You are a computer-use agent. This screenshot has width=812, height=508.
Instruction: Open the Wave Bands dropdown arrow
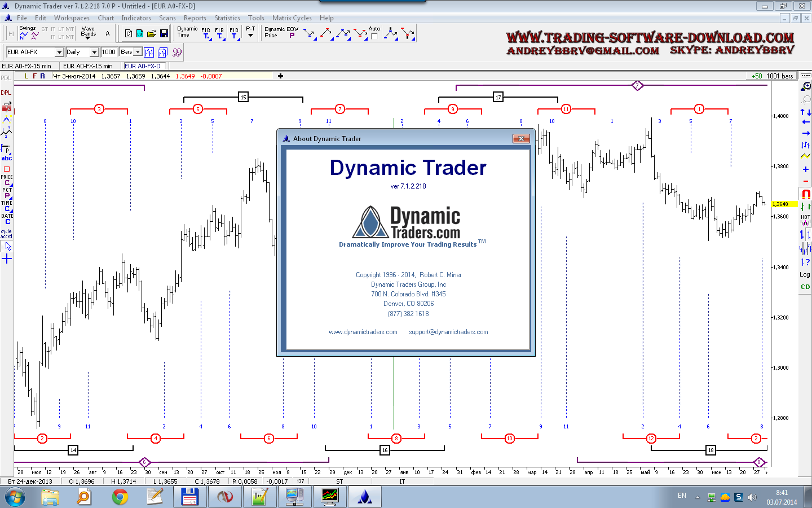pos(88,38)
